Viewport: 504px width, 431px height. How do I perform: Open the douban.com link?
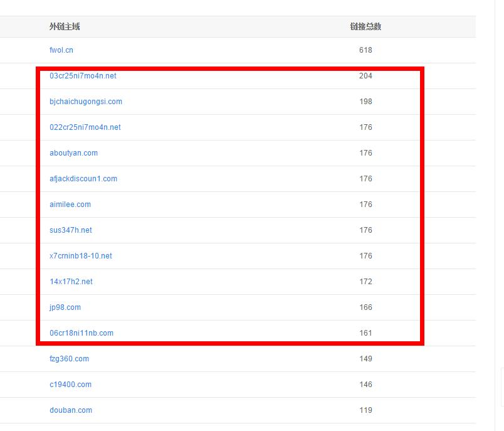pos(71,410)
